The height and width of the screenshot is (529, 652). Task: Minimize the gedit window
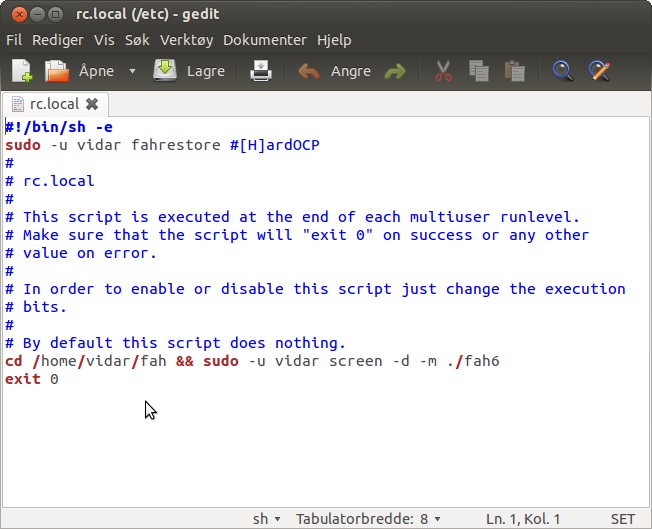[x=37, y=15]
